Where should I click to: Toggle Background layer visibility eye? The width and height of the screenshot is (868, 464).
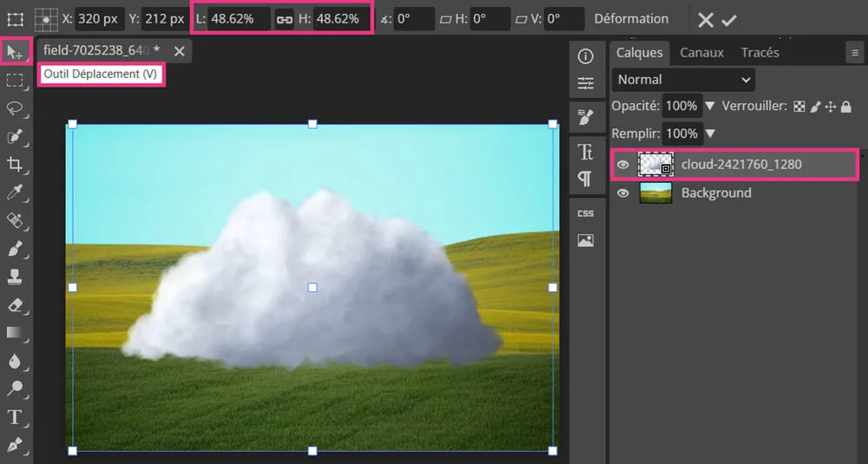(622, 193)
